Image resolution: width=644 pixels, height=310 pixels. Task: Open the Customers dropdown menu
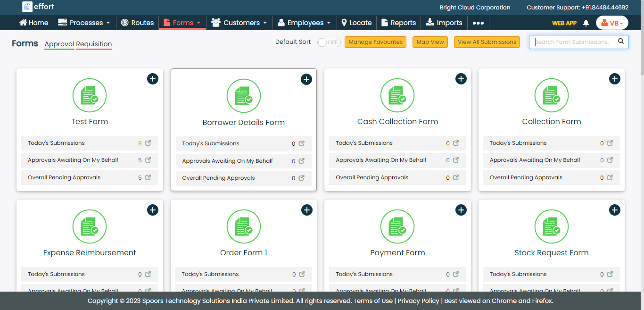[x=239, y=23]
